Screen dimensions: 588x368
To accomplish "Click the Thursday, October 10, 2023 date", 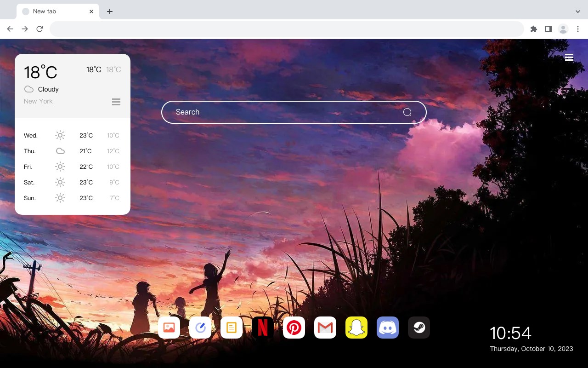I will point(531,349).
